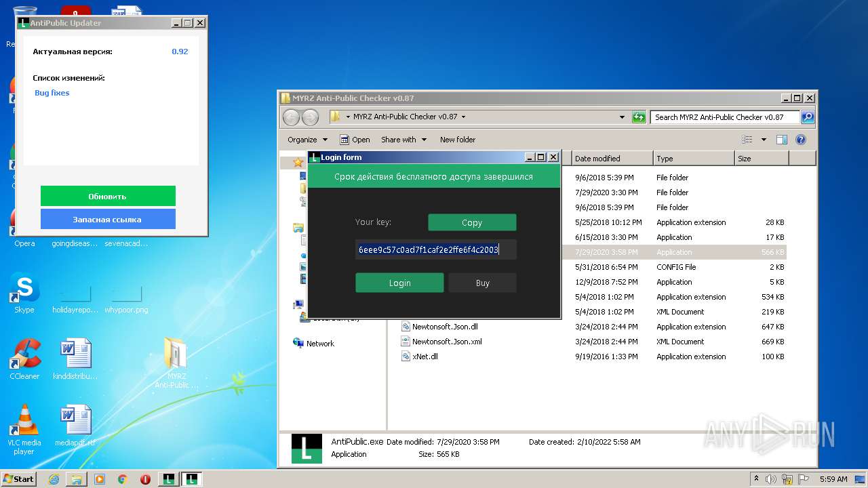Click the 566 KB size cell
868x488 pixels.
(x=772, y=252)
